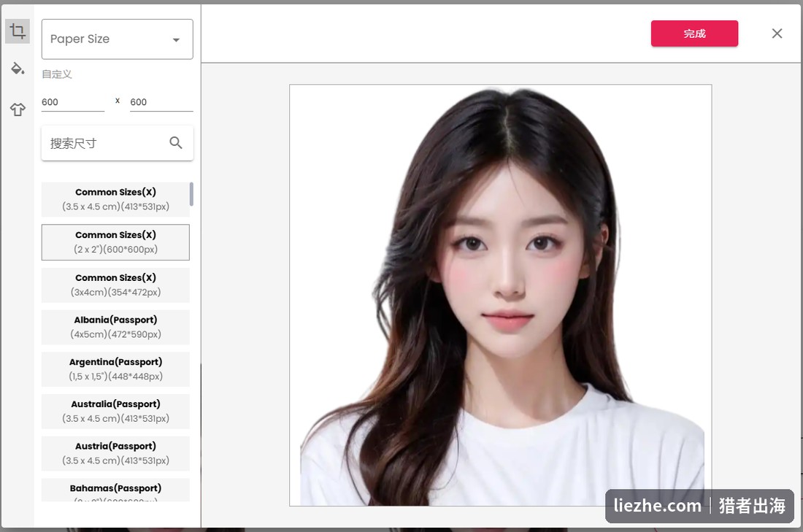Choose the Austria Passport size
This screenshot has width=803, height=532.
point(115,453)
